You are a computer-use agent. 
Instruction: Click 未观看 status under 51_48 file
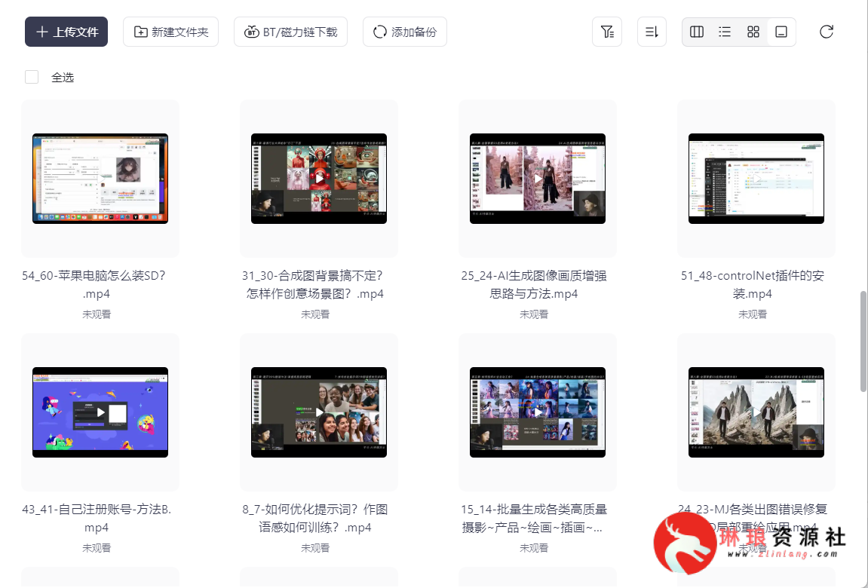pos(753,314)
